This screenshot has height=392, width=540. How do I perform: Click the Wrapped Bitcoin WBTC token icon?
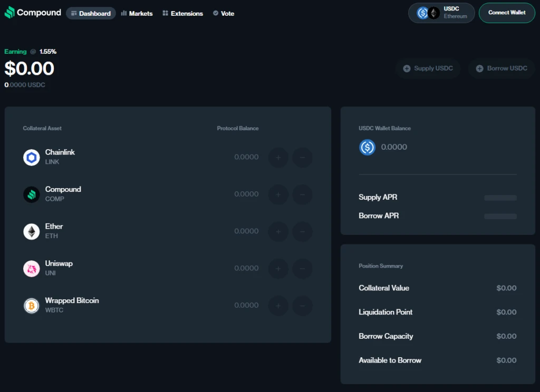31,306
